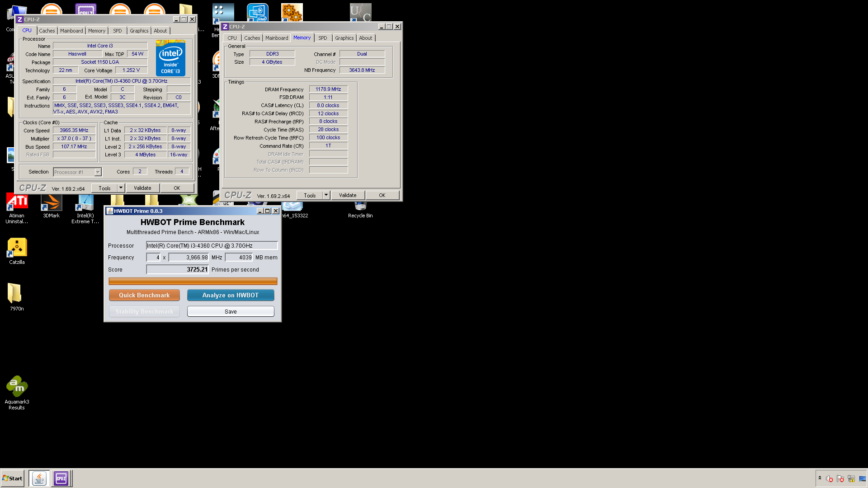The width and height of the screenshot is (868, 488).
Task: Open the network warning tray icon
Action: coord(851,479)
